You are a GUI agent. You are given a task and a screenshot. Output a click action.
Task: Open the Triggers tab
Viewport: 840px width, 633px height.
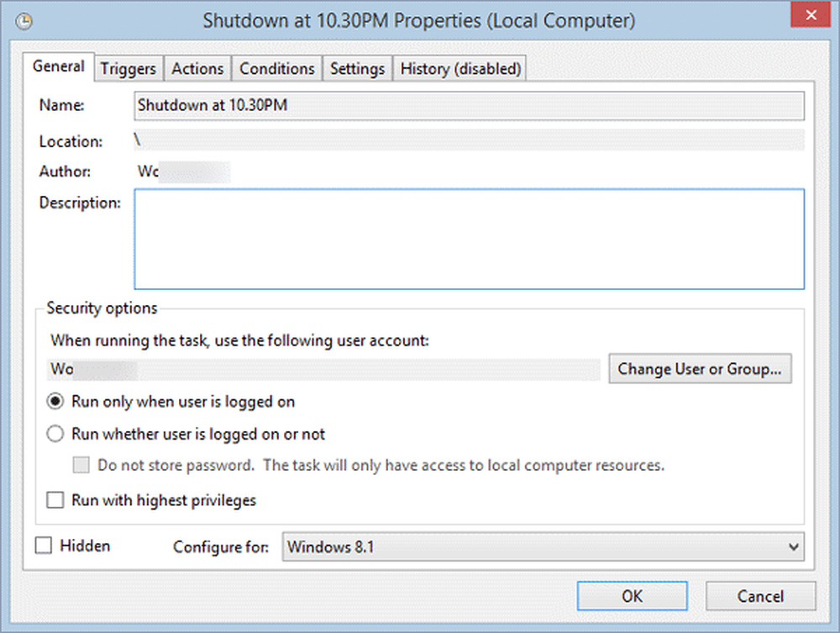(x=129, y=69)
